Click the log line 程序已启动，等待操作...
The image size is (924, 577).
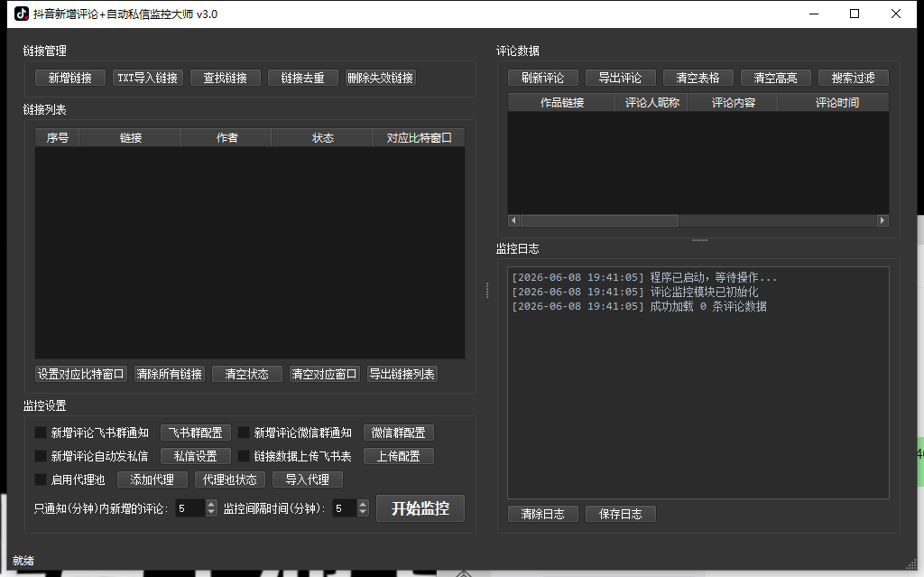(x=644, y=277)
